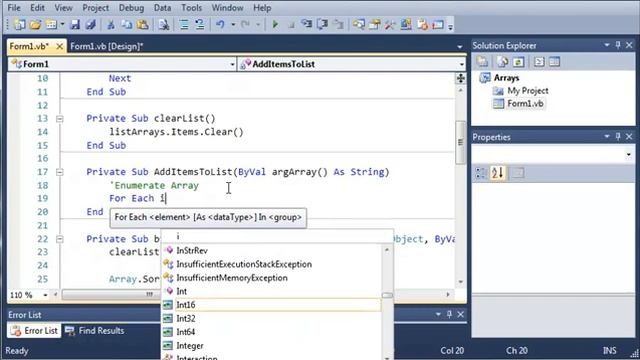
Task: Click the editor split window handle
Action: coord(460,78)
